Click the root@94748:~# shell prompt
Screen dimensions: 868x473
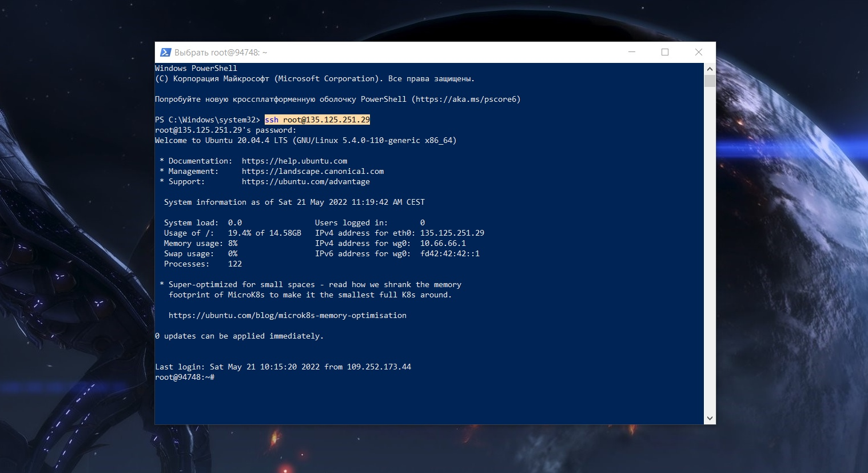(185, 377)
